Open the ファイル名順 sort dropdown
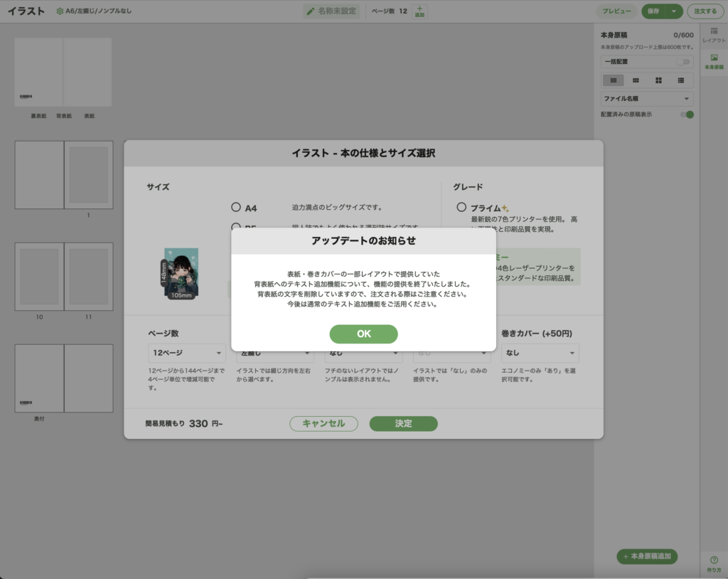This screenshot has height=579, width=728. [646, 99]
